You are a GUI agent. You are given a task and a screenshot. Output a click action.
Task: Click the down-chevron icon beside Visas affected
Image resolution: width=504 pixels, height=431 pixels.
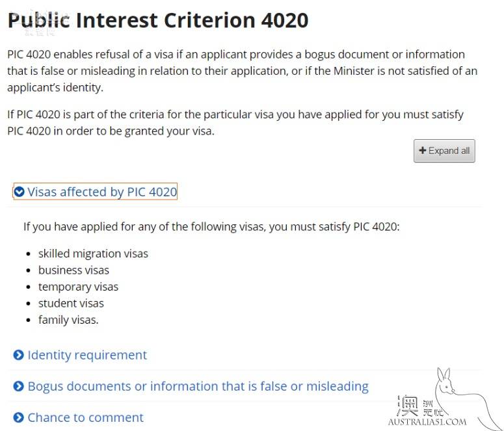[x=20, y=192]
